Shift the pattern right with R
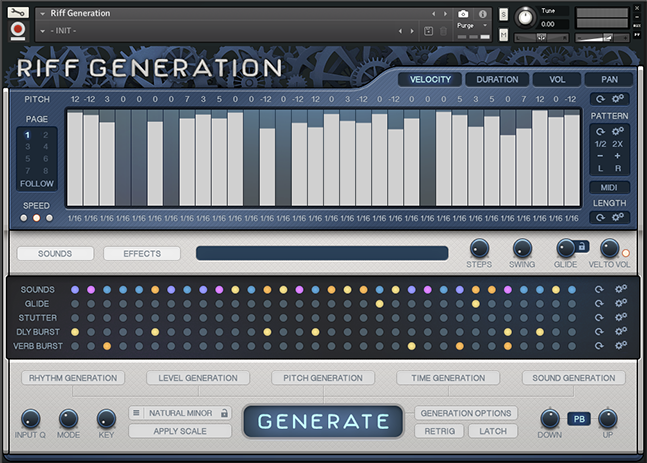Viewport: 647px width, 463px height. pyautogui.click(x=618, y=168)
